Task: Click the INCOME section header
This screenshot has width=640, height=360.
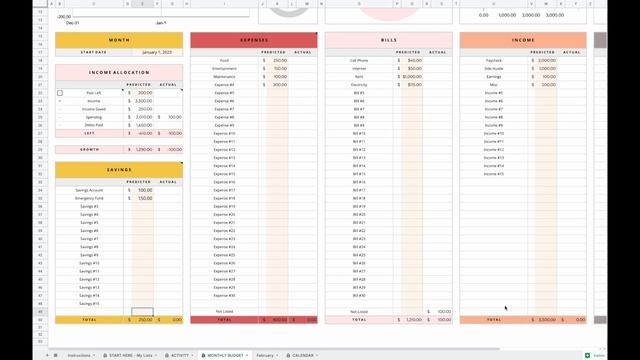Action: click(x=523, y=40)
